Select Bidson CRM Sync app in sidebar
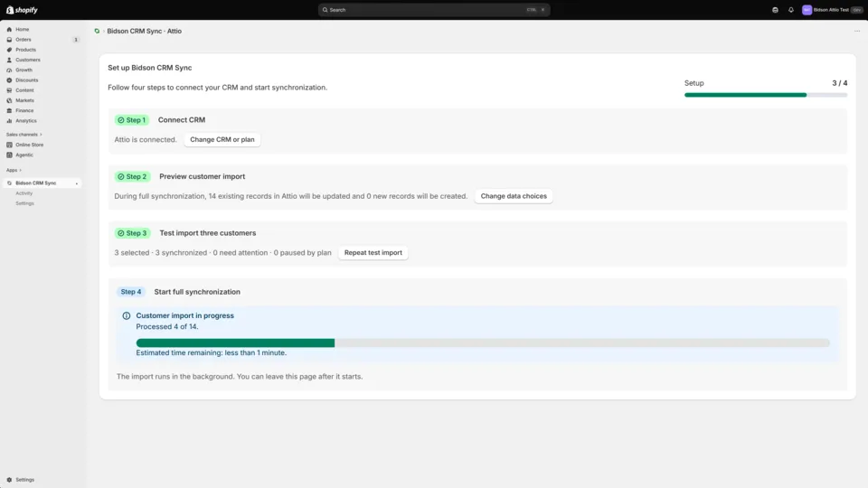 point(36,183)
